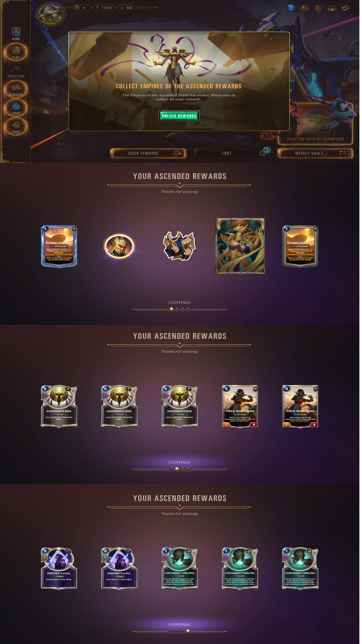Click the first Ascended's Rise card

point(59,406)
